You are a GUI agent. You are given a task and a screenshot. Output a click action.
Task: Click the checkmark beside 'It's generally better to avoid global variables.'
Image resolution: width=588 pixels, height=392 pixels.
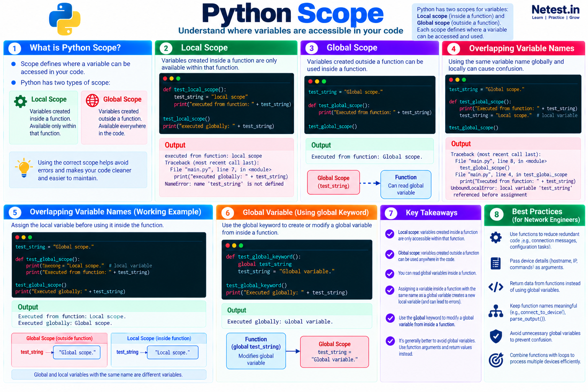click(x=390, y=341)
